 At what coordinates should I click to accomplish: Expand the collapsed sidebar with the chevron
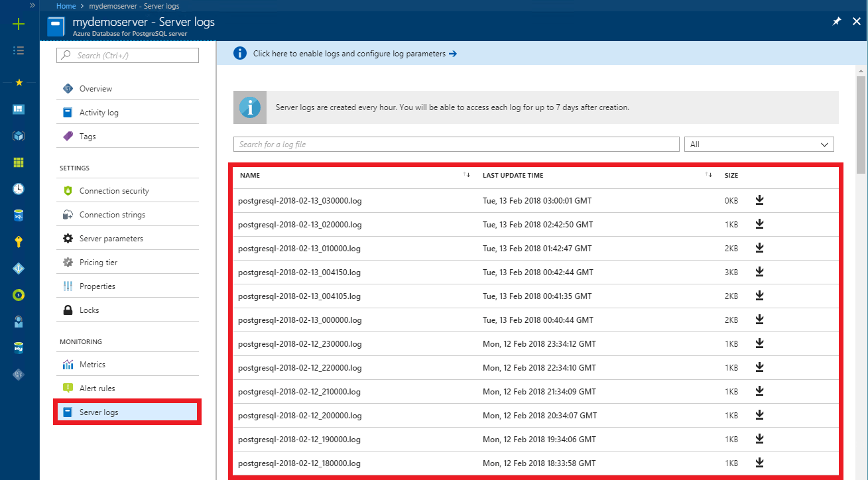[31, 5]
